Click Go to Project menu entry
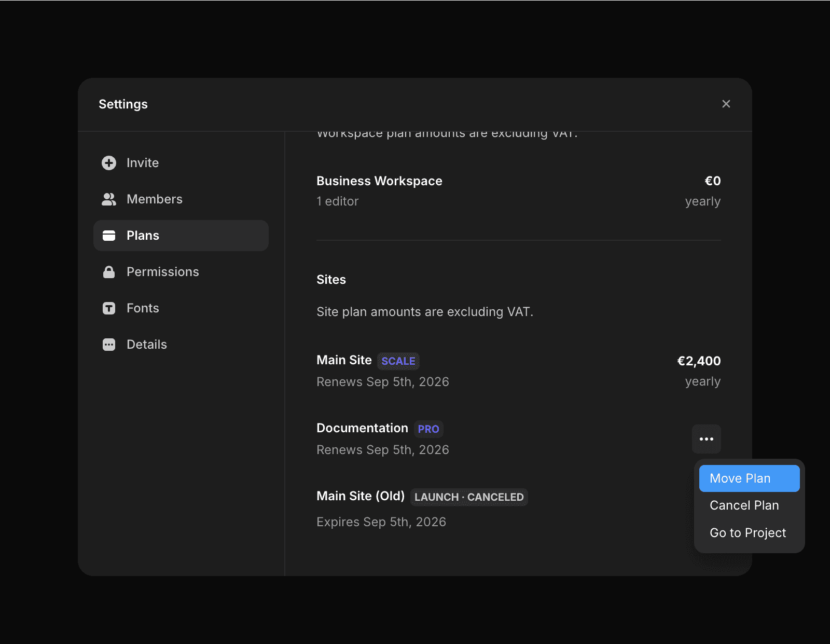830x644 pixels. click(748, 532)
